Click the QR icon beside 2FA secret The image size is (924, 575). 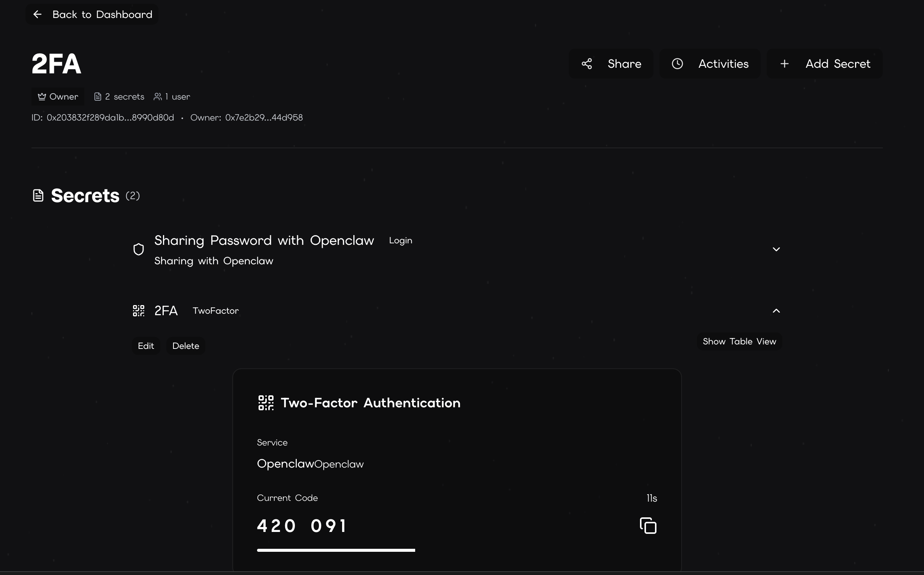[139, 311]
